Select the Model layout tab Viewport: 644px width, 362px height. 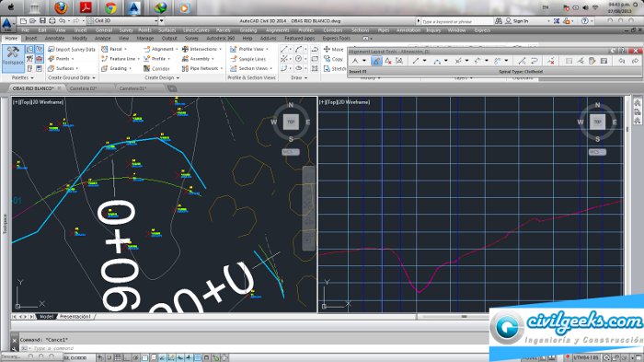point(46,317)
